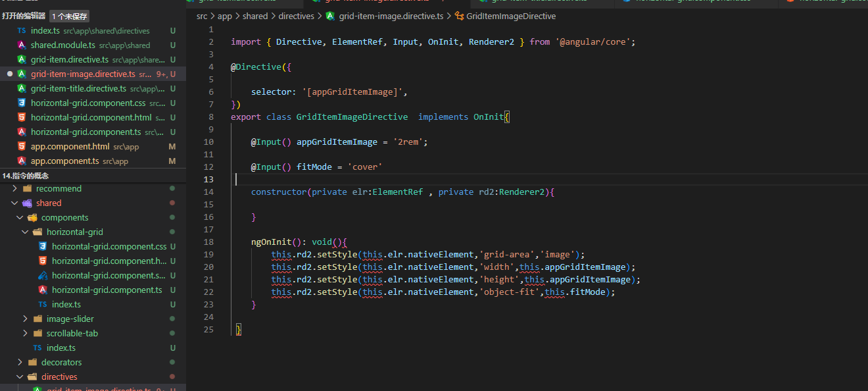Click the purple shared folder icon
The height and width of the screenshot is (391, 868).
[27, 203]
